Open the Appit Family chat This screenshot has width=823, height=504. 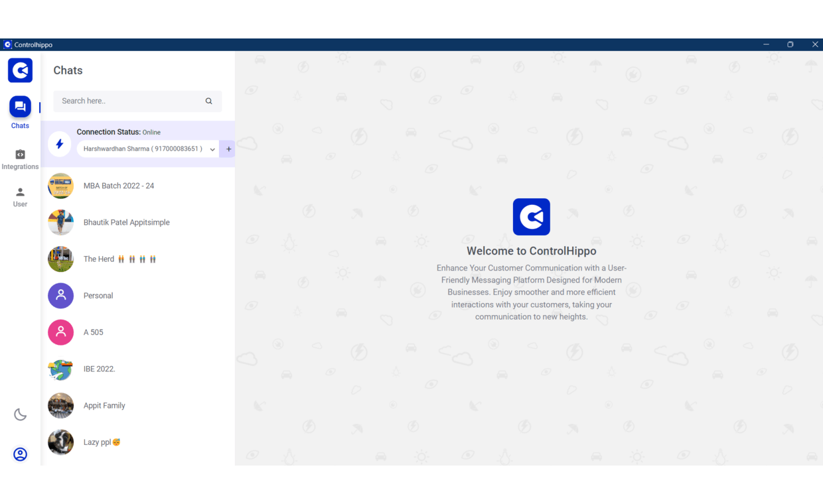tap(138, 406)
